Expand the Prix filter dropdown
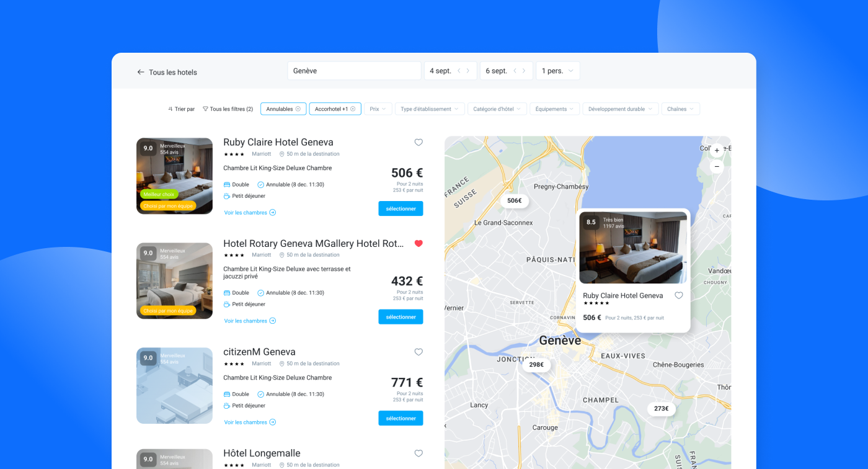Screen dimensions: 868x469 click(x=378, y=109)
